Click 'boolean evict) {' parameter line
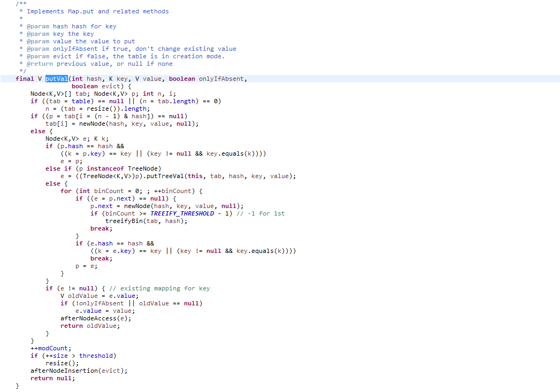Viewport: 560px width, 392px height. [x=102, y=87]
